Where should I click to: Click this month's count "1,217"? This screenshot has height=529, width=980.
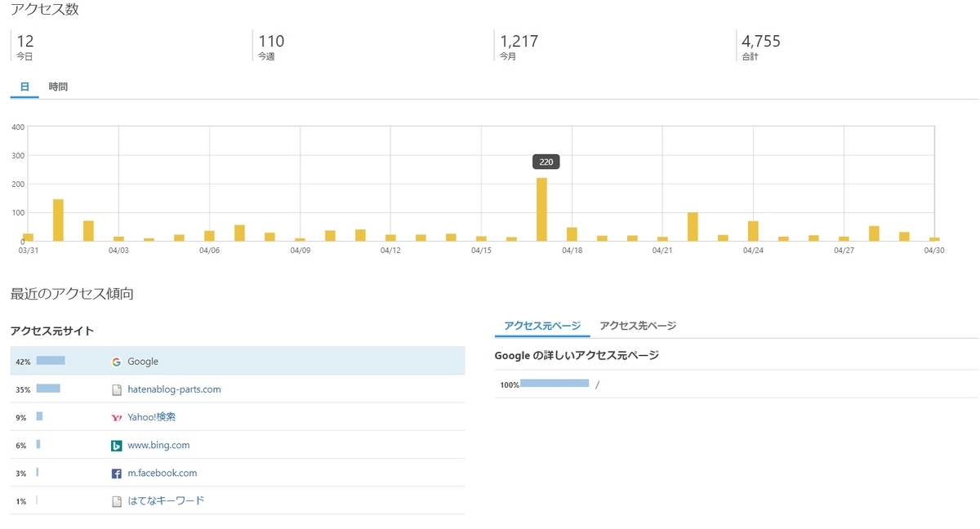519,41
